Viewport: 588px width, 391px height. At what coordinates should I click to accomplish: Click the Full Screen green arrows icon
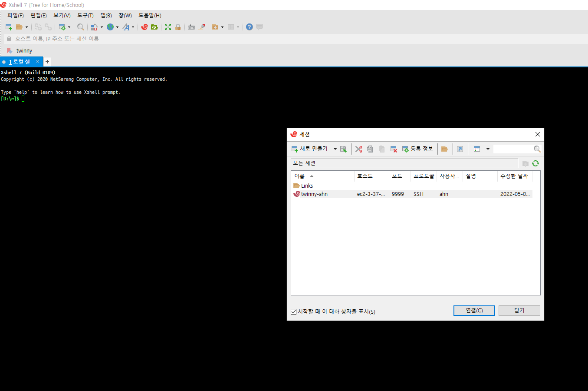(168, 27)
